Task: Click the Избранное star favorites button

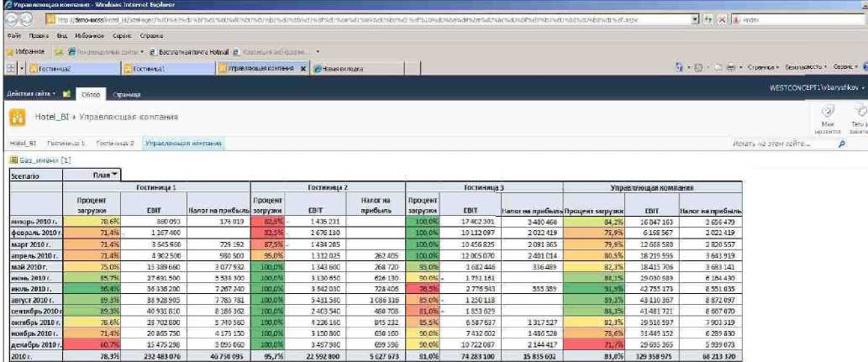Action: [25, 51]
